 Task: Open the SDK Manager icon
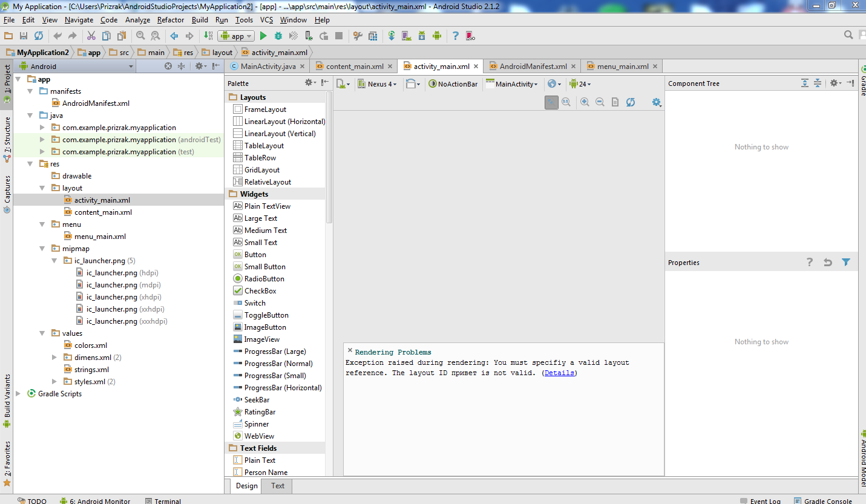(422, 36)
